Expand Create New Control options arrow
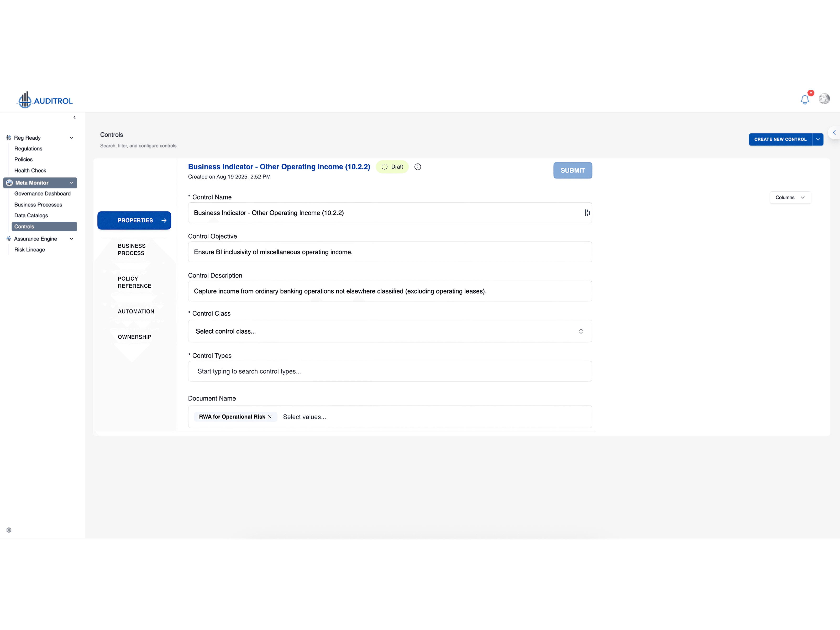The width and height of the screenshot is (840, 630). click(x=818, y=139)
